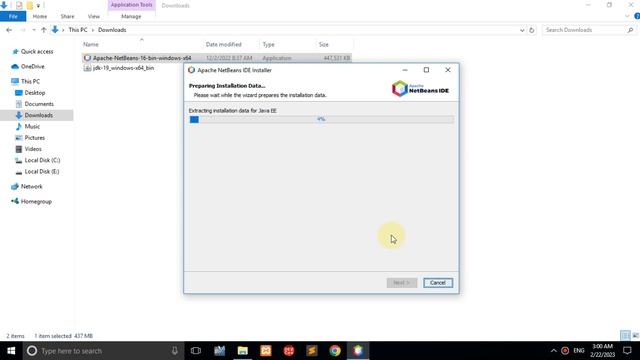Viewport: 640px width, 360px height.
Task: Click the search magnifier icon
Action: pyautogui.click(x=630, y=30)
